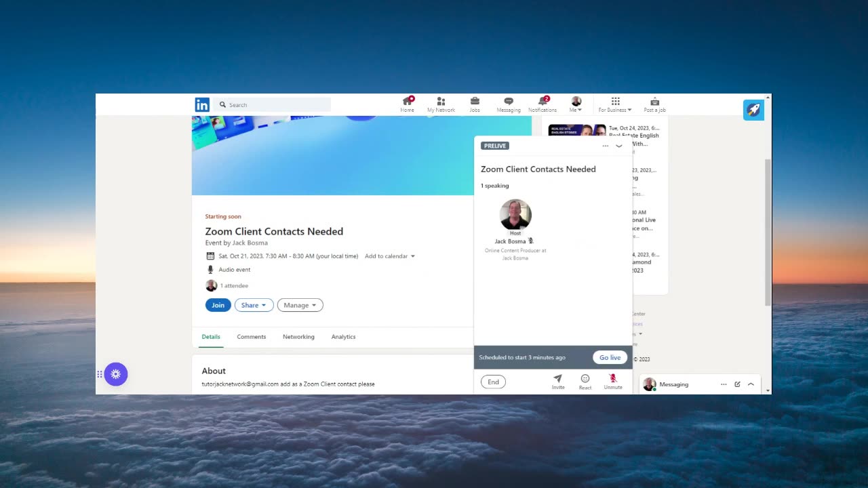Click the Join button

pyautogui.click(x=218, y=305)
